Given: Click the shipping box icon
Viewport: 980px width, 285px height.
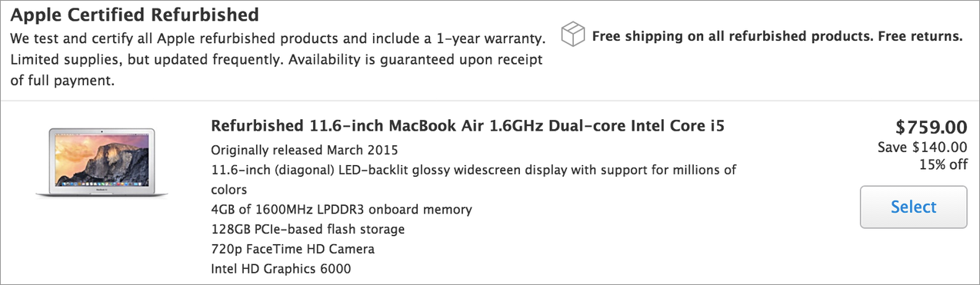Looking at the screenshot, I should 572,35.
